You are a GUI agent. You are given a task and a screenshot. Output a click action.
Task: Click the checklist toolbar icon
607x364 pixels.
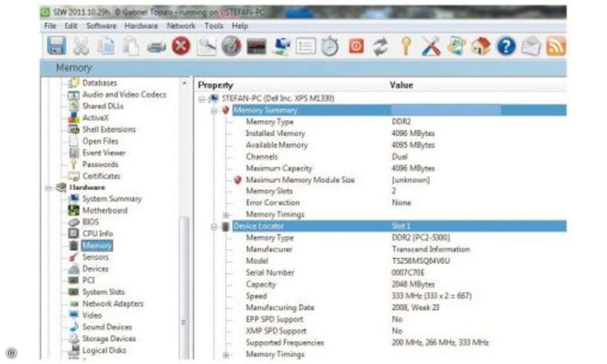coord(306,47)
